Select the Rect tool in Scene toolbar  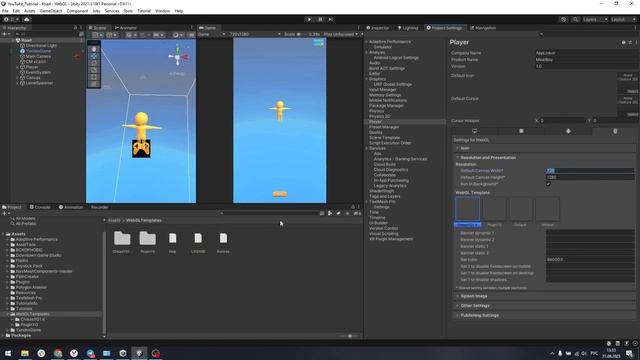click(94, 77)
